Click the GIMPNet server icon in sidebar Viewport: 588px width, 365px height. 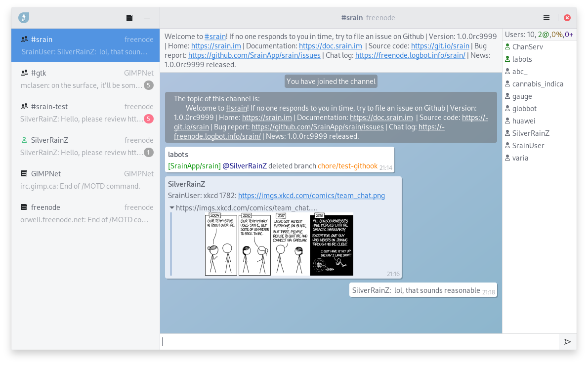tap(24, 174)
